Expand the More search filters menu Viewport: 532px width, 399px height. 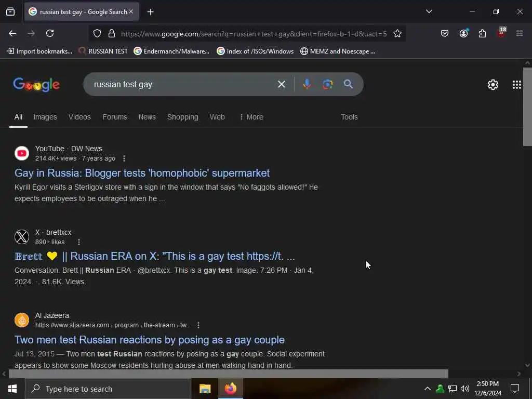pos(251,117)
